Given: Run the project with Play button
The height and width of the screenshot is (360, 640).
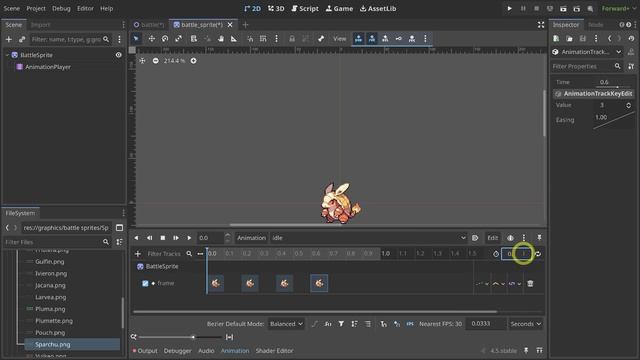Looking at the screenshot, I should coord(509,9).
